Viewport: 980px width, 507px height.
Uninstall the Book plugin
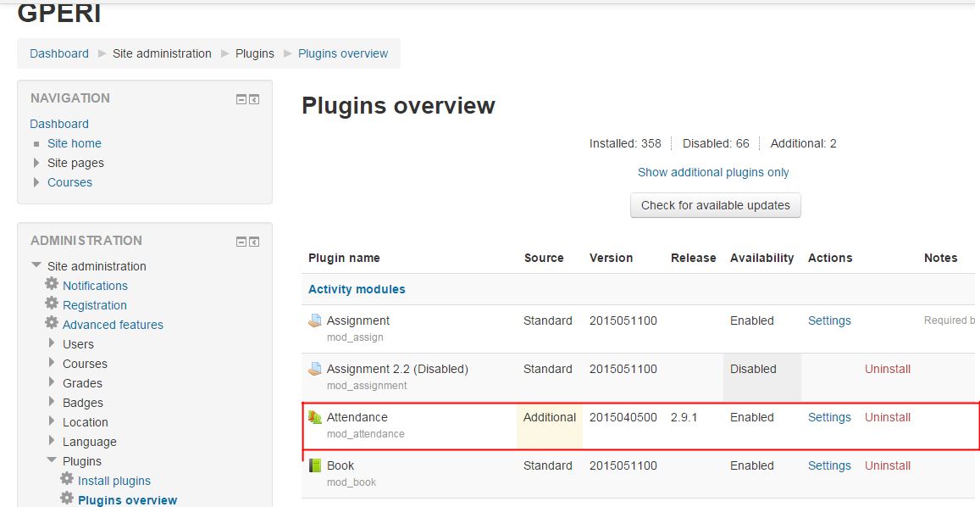(888, 465)
